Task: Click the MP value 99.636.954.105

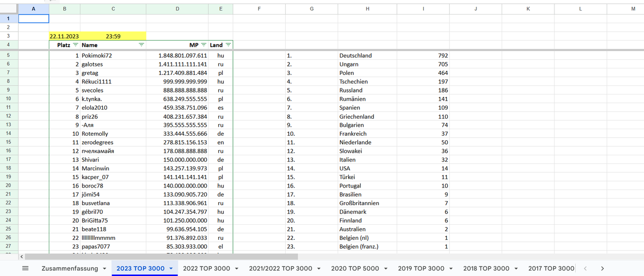Action: tap(177, 229)
